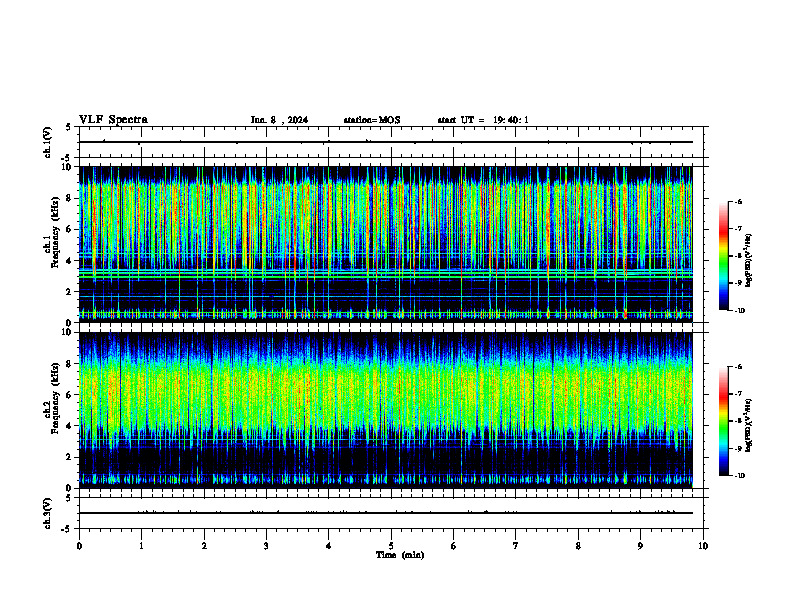Screen dimensions: 792x612
Task: Click the "Jan. 8 , 2024" date text
Action: pos(279,120)
